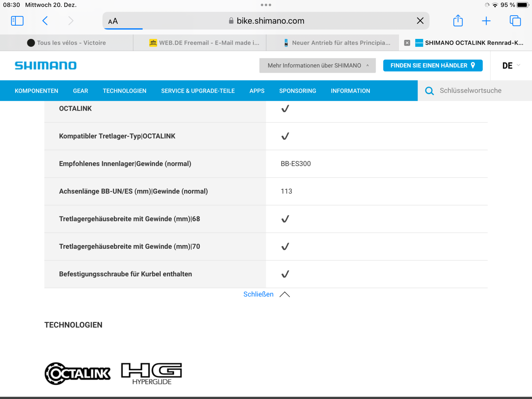Open the GEAR menu
The image size is (532, 399).
click(80, 91)
